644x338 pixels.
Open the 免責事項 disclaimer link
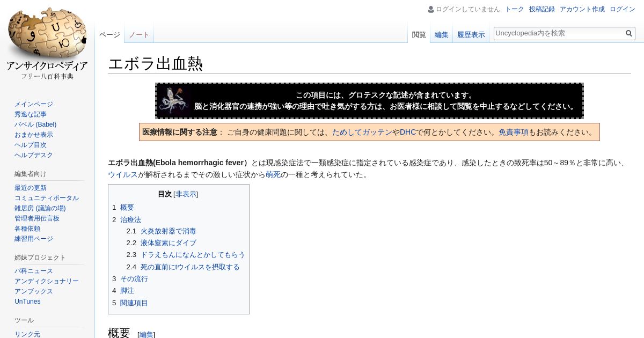[x=514, y=132]
